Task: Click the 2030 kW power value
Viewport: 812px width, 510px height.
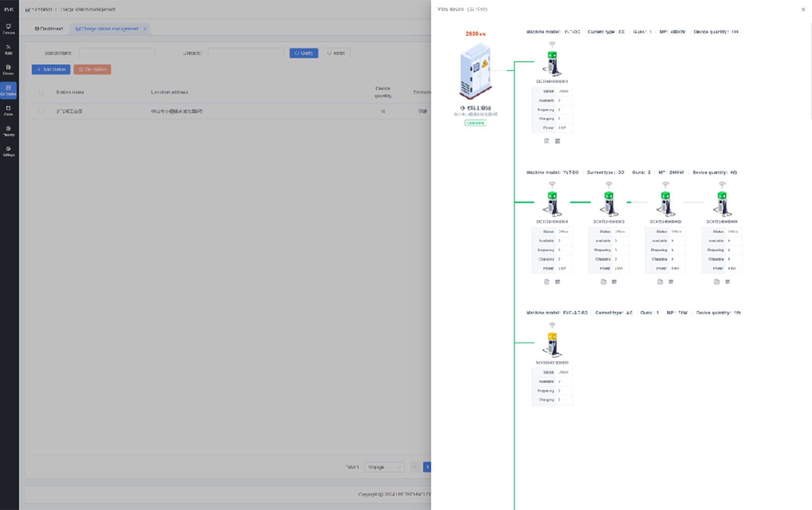Action: tap(476, 34)
